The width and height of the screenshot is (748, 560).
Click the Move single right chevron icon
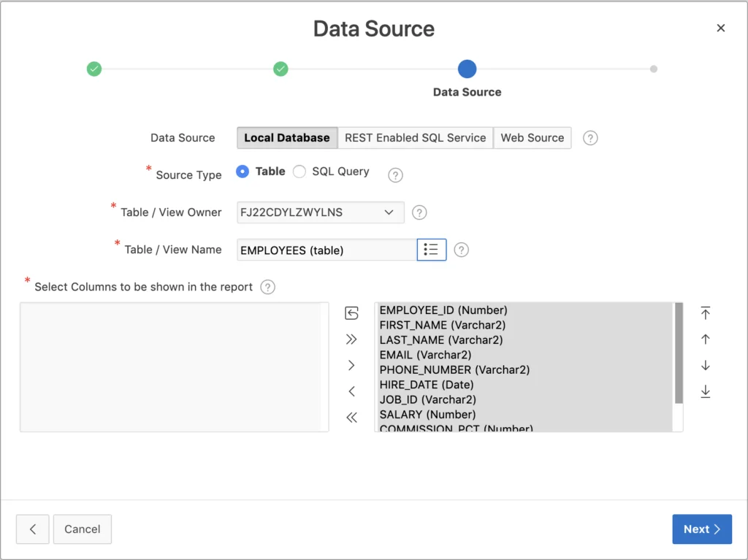point(351,365)
